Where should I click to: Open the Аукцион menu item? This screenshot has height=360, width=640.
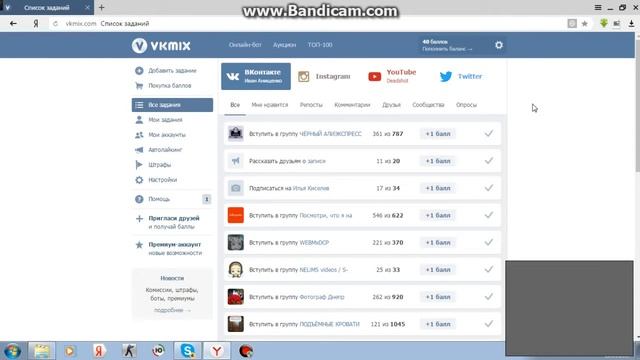(x=284, y=45)
